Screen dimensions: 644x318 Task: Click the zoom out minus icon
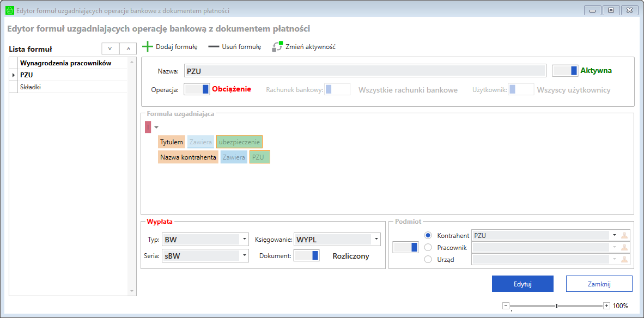pyautogui.click(x=506, y=306)
